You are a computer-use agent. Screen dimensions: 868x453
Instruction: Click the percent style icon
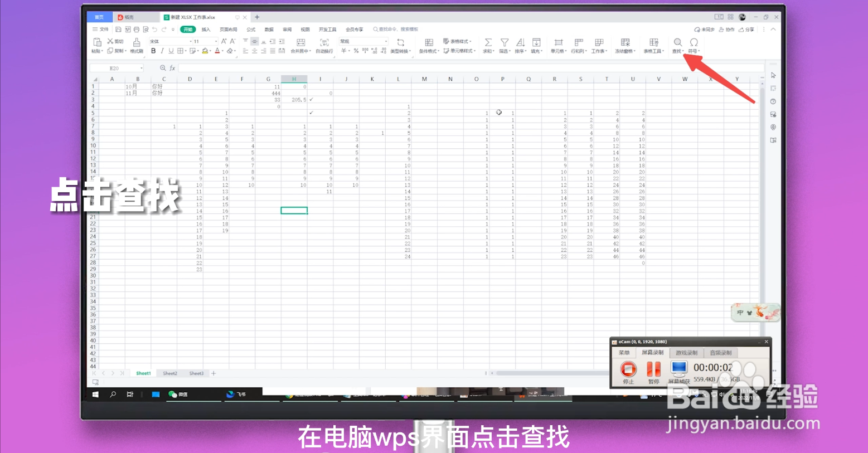[x=356, y=51]
